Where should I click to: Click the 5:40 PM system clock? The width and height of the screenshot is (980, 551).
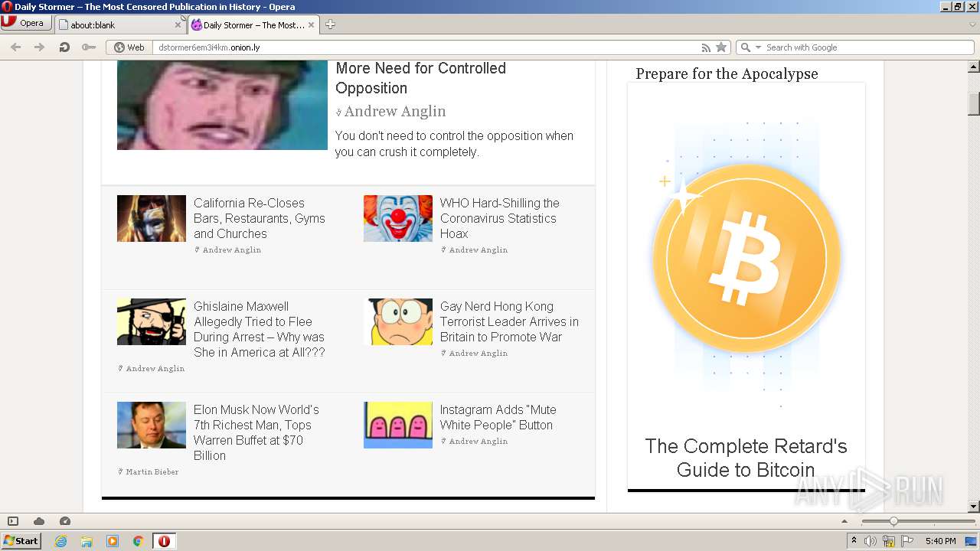tap(940, 541)
